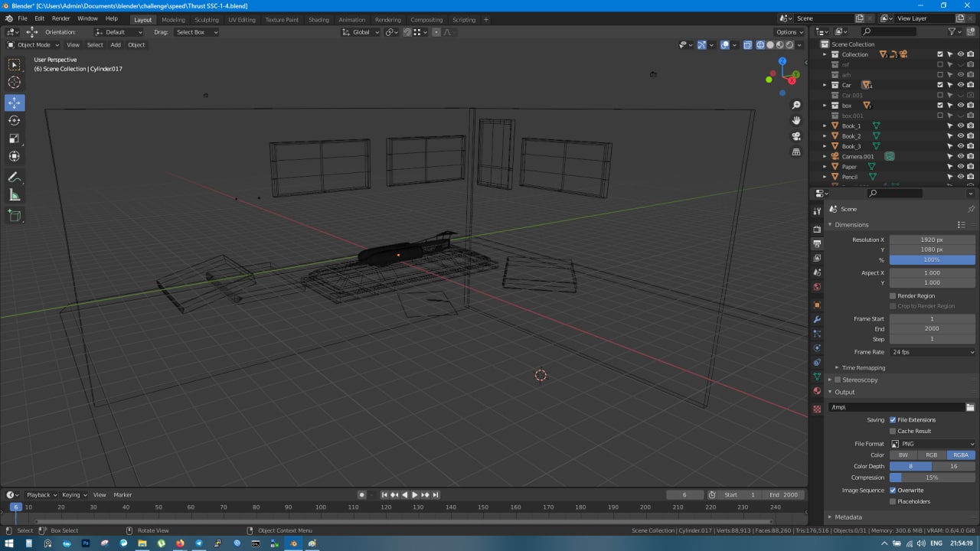980x551 pixels.
Task: Click the viewport zoom magnifier icon
Action: click(x=796, y=105)
